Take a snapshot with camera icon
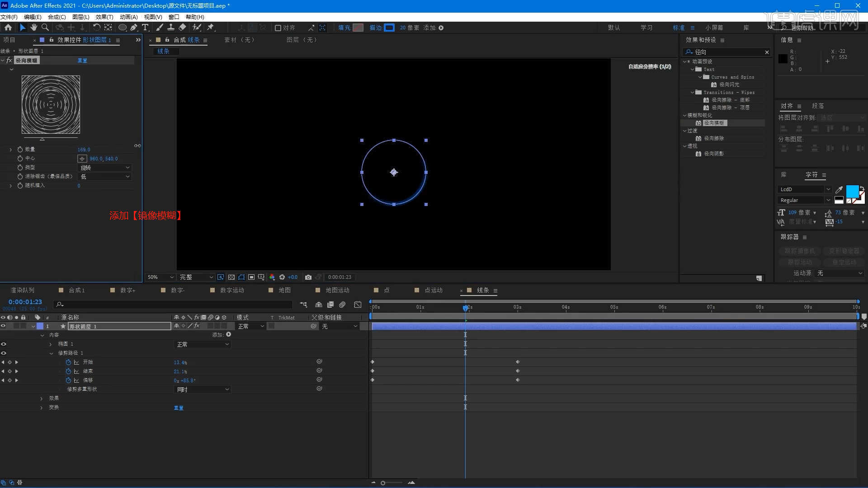The width and height of the screenshot is (868, 488). [x=308, y=277]
